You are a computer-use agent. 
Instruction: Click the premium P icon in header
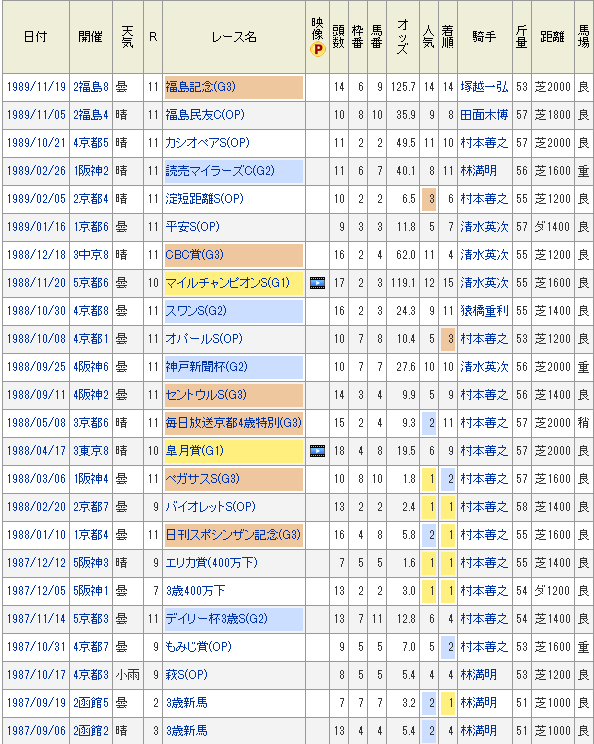coord(317,49)
